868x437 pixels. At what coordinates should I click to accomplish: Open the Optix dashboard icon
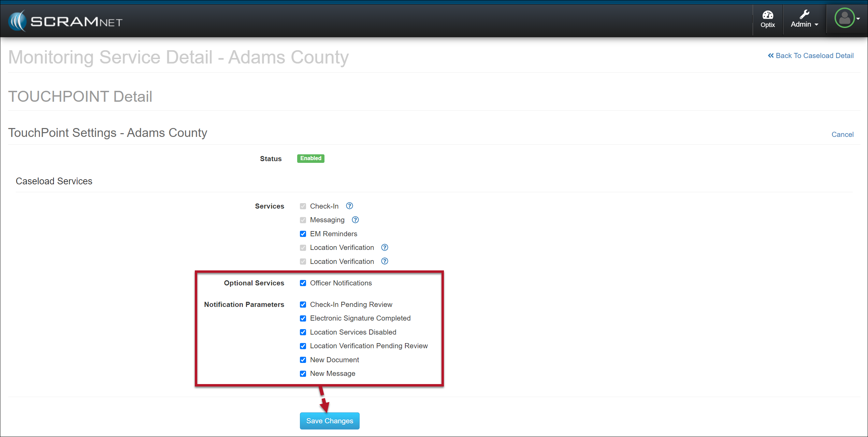(x=768, y=15)
